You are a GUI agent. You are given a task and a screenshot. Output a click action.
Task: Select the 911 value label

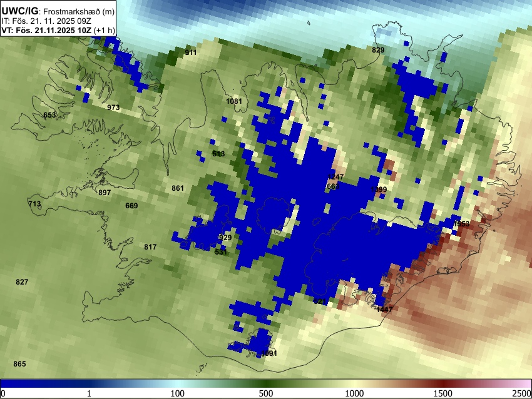coord(191,53)
